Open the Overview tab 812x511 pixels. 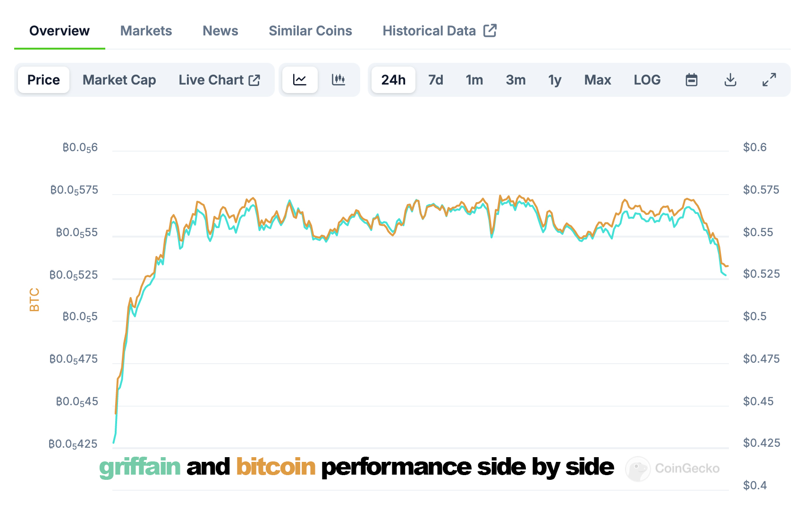[59, 31]
